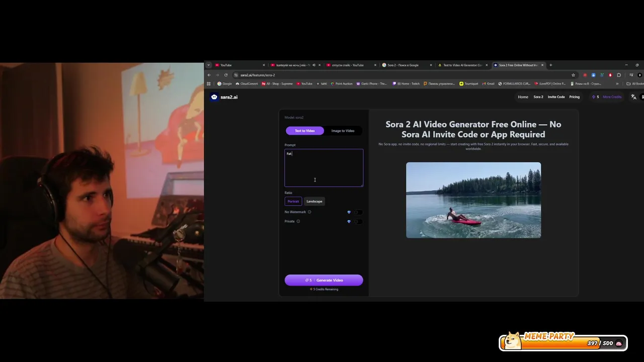The height and width of the screenshot is (362, 644).
Task: Open the Tourniquet bookmark
Action: click(469, 83)
